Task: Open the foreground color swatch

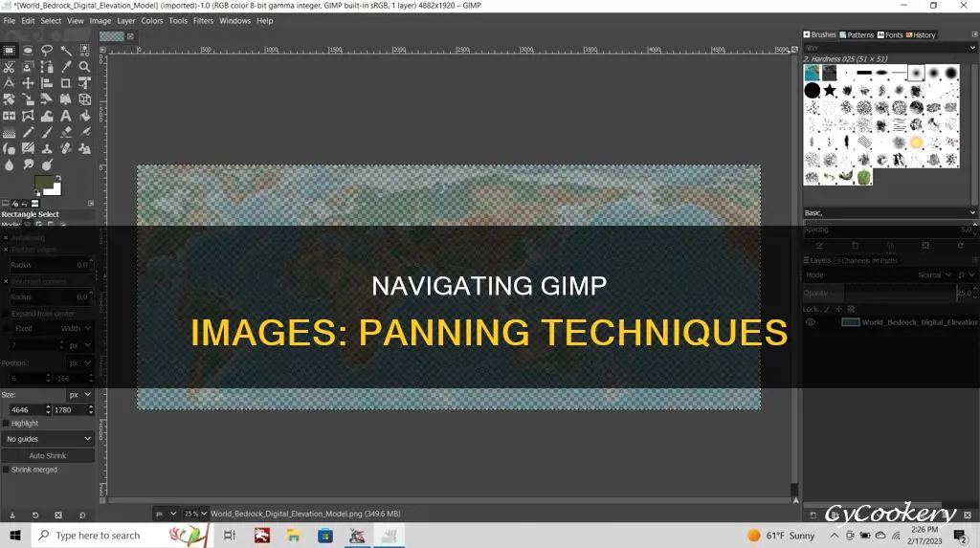Action: [x=44, y=182]
